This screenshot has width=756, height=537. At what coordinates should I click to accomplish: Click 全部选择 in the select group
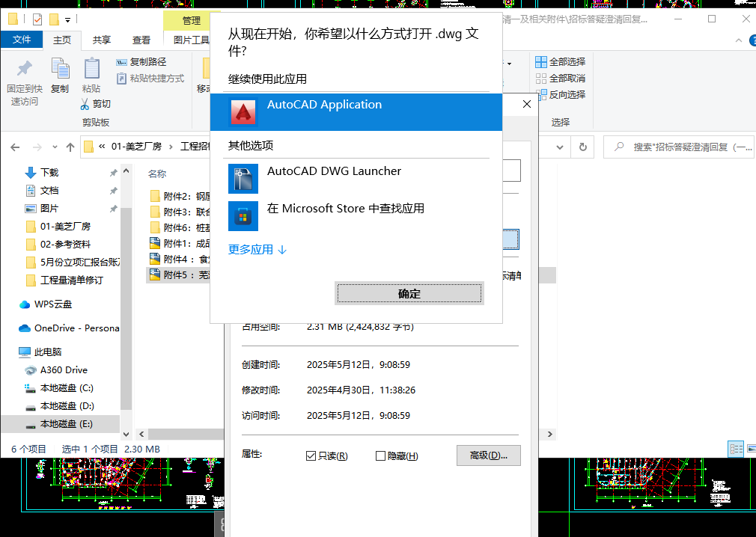tap(560, 61)
